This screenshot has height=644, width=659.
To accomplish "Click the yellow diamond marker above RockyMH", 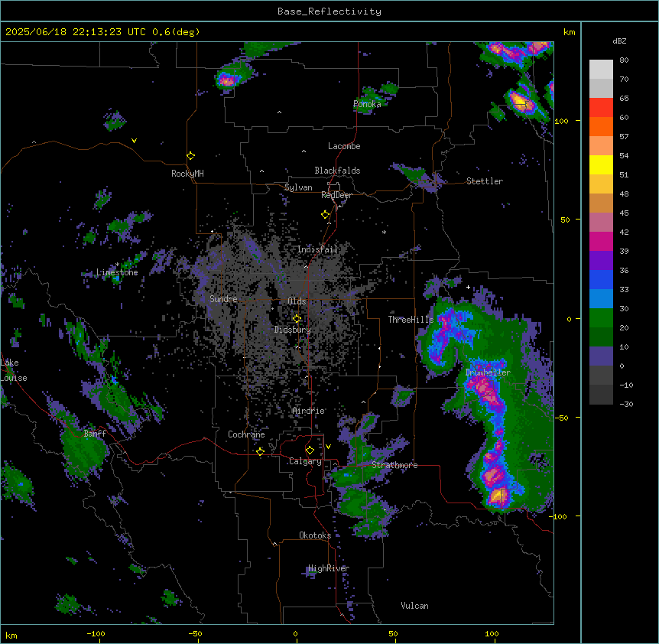I will [x=190, y=156].
